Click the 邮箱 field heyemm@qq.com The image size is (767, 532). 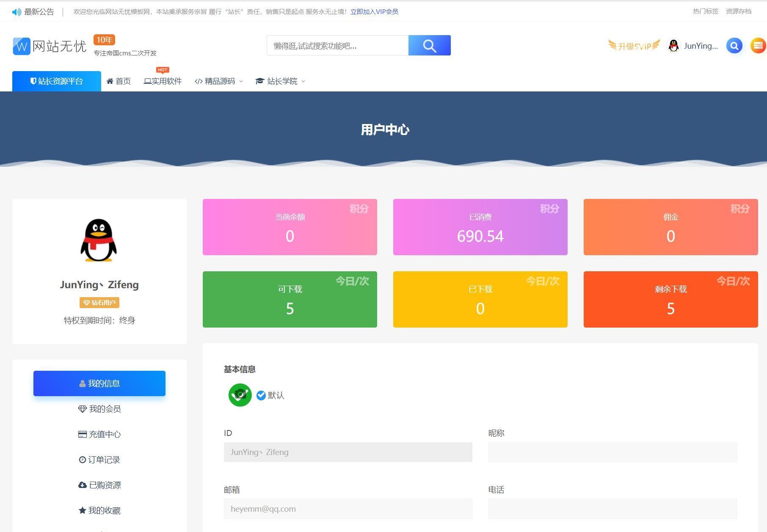click(348, 509)
